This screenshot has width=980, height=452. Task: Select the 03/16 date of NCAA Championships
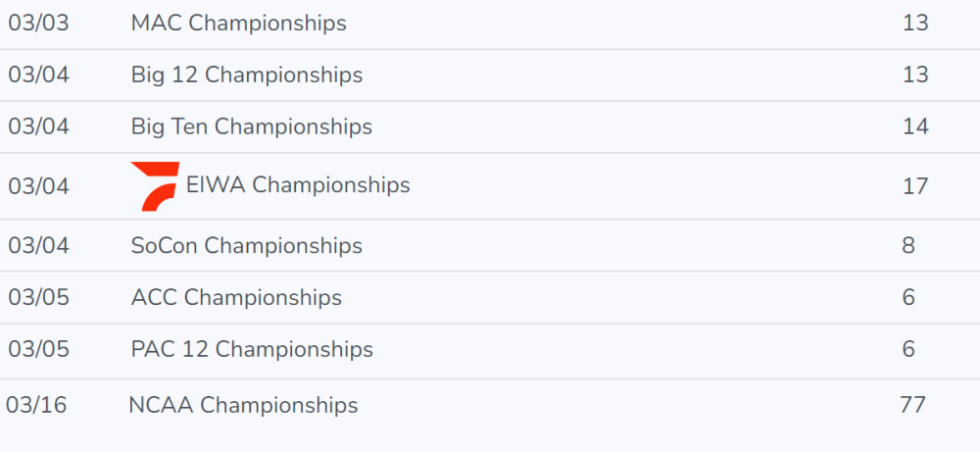tap(36, 405)
